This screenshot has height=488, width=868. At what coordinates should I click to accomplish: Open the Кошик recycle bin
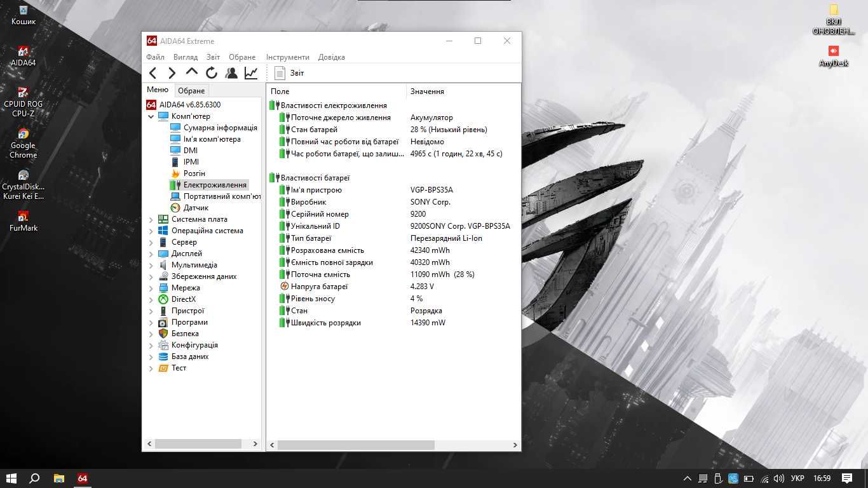[x=23, y=15]
